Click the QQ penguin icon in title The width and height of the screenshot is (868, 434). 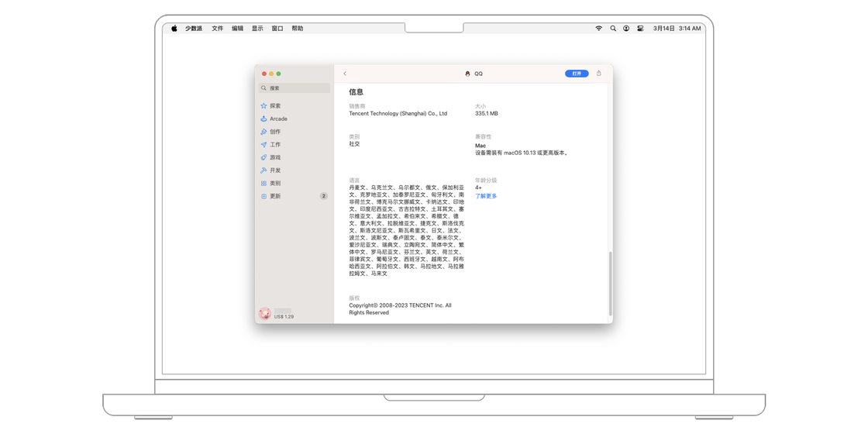point(468,74)
